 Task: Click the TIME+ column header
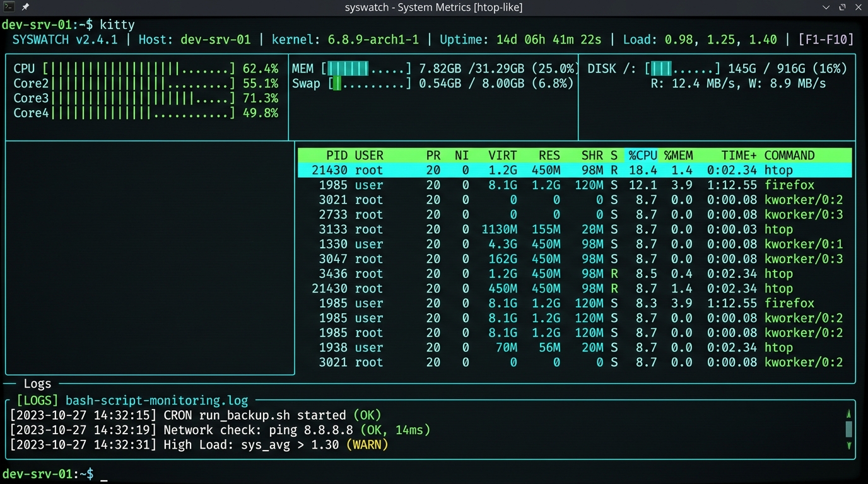[739, 155]
